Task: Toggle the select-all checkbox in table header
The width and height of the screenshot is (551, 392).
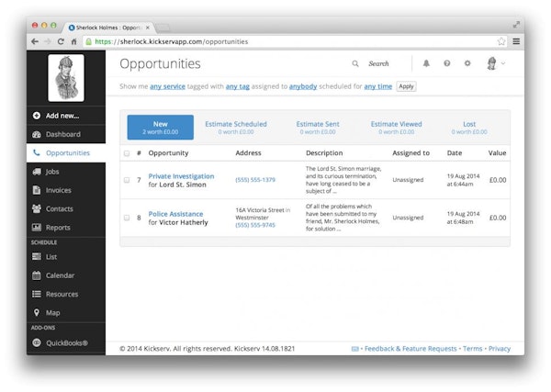Action: (127, 153)
